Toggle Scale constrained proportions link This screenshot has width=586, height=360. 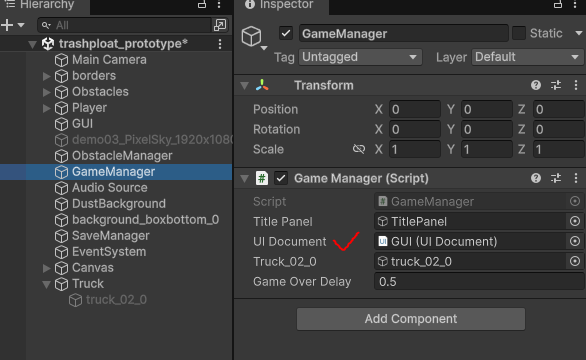pos(359,149)
